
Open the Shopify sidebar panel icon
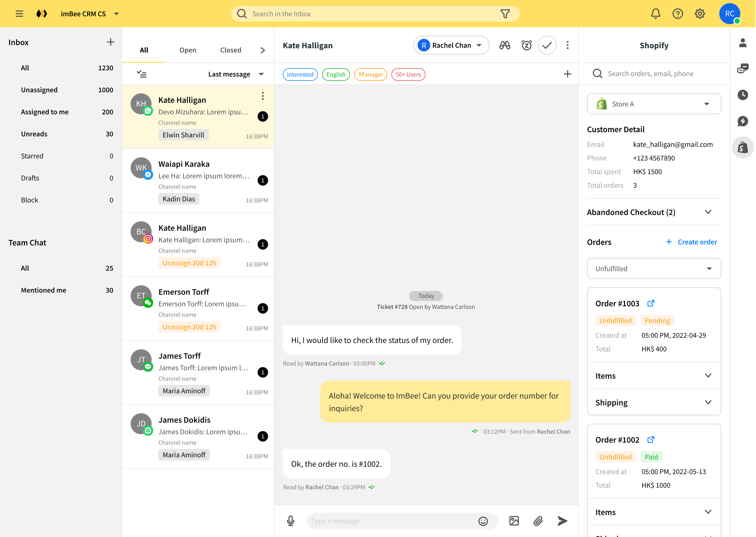742,147
